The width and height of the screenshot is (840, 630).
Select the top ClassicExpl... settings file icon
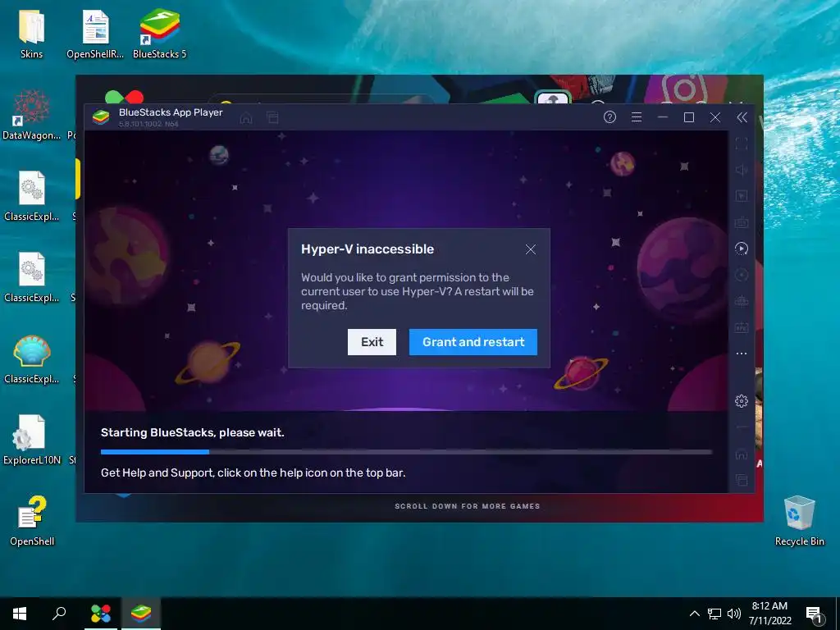pyautogui.click(x=32, y=196)
